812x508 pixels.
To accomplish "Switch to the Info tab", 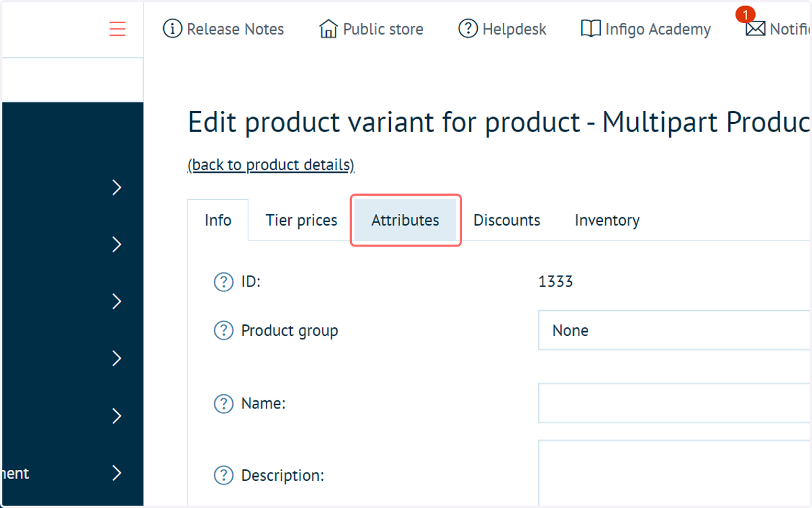I will [218, 220].
